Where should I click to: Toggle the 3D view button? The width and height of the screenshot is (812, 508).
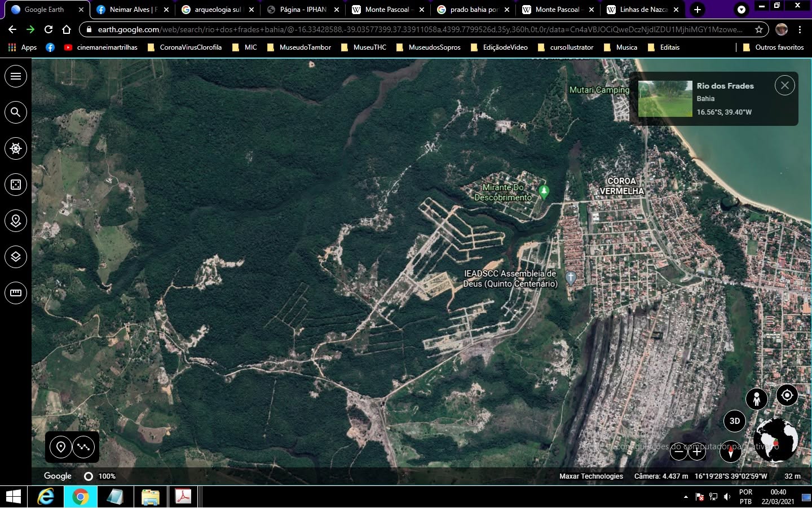click(735, 421)
